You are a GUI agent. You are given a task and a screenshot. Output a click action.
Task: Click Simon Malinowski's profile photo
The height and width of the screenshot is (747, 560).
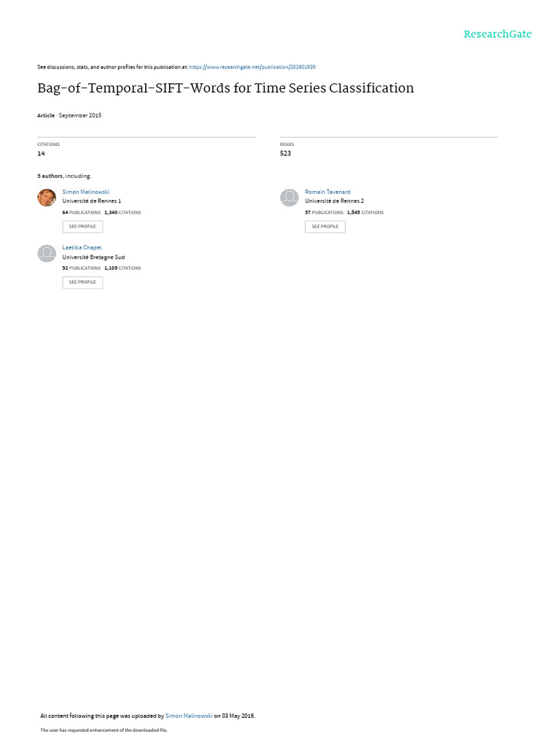coord(47,197)
